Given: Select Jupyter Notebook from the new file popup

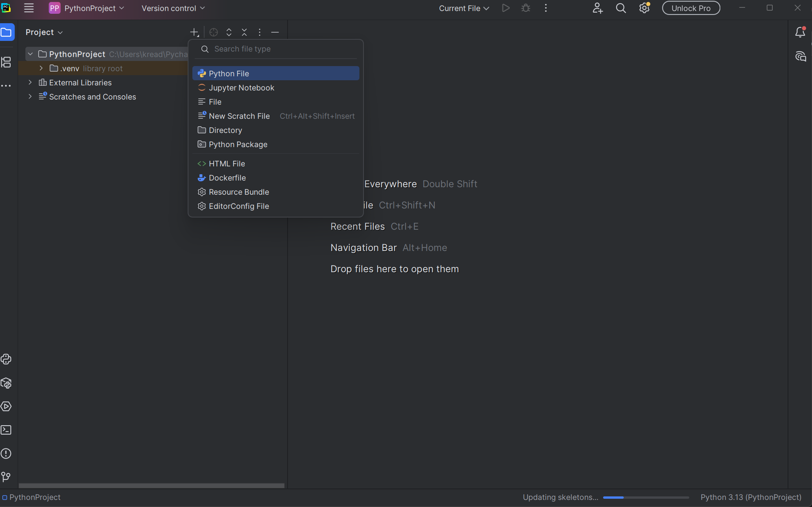Looking at the screenshot, I should click(242, 88).
